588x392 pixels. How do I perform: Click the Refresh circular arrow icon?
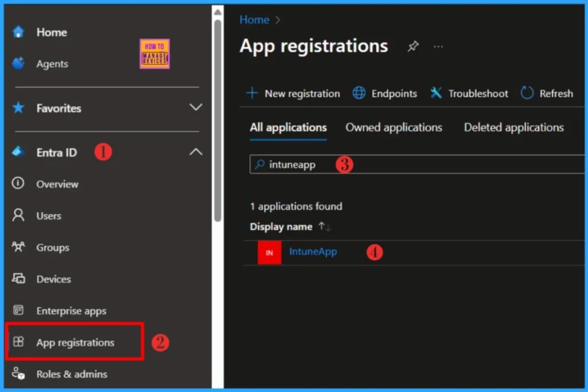[527, 93]
